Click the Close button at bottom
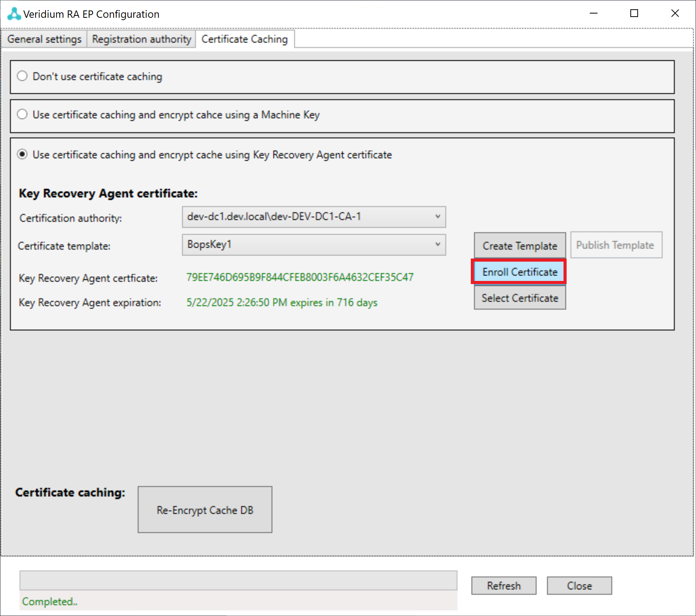 579,585
